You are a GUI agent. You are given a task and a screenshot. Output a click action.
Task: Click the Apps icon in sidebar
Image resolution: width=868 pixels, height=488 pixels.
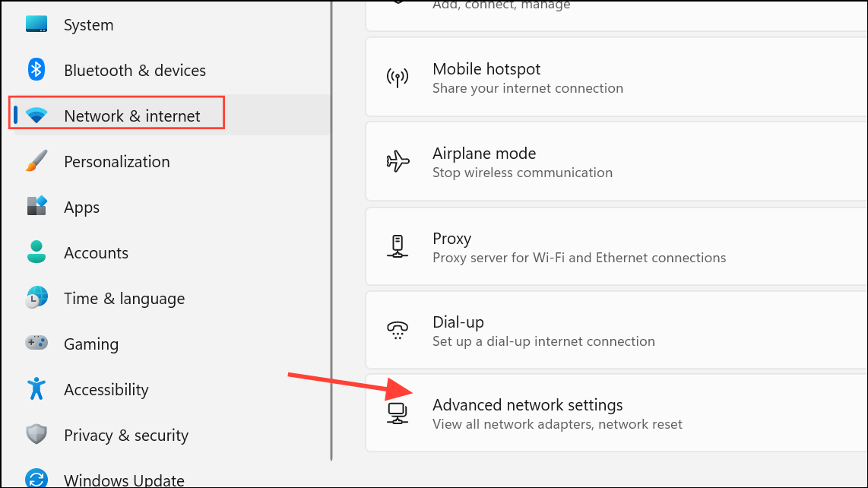point(36,206)
